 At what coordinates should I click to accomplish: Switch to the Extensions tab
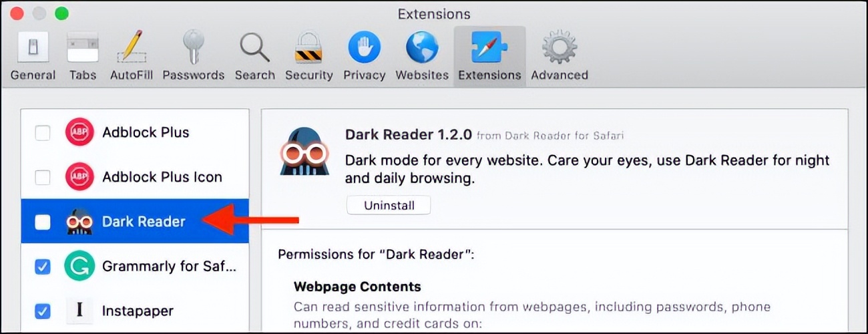(489, 57)
